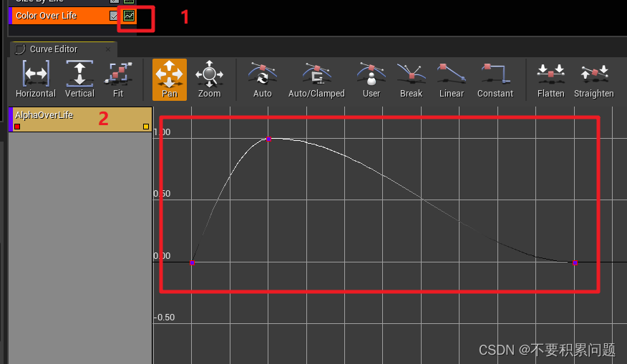Toggle Color Over Life module checkbox
The image size is (627, 364).
coord(114,16)
